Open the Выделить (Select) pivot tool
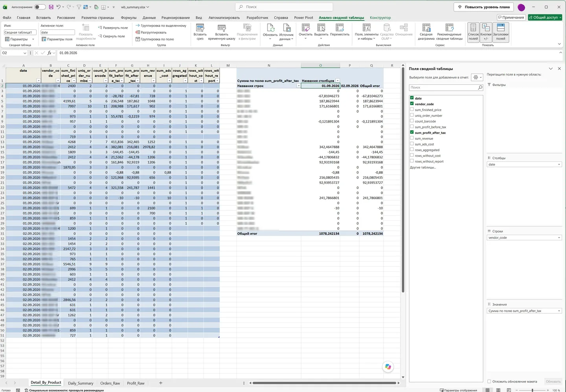 point(321,32)
